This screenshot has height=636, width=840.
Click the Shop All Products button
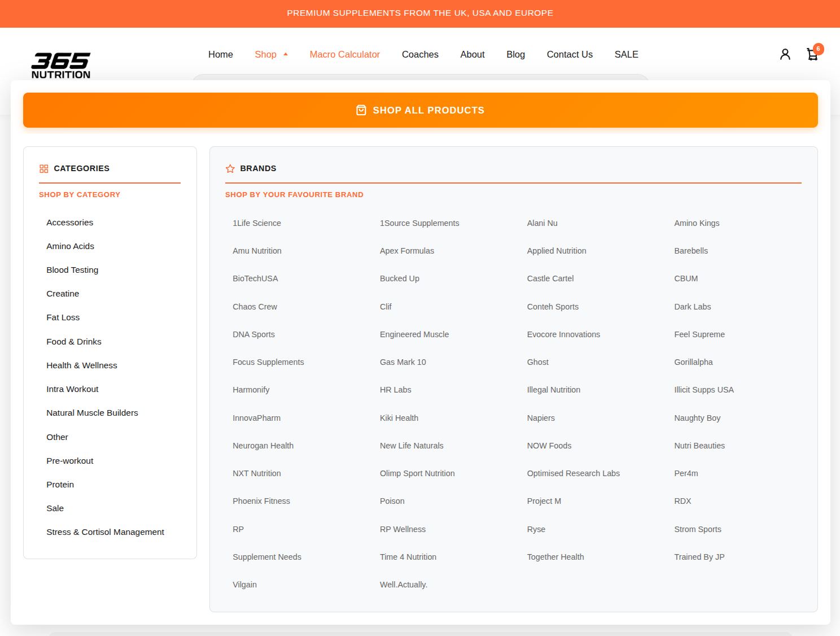point(421,110)
